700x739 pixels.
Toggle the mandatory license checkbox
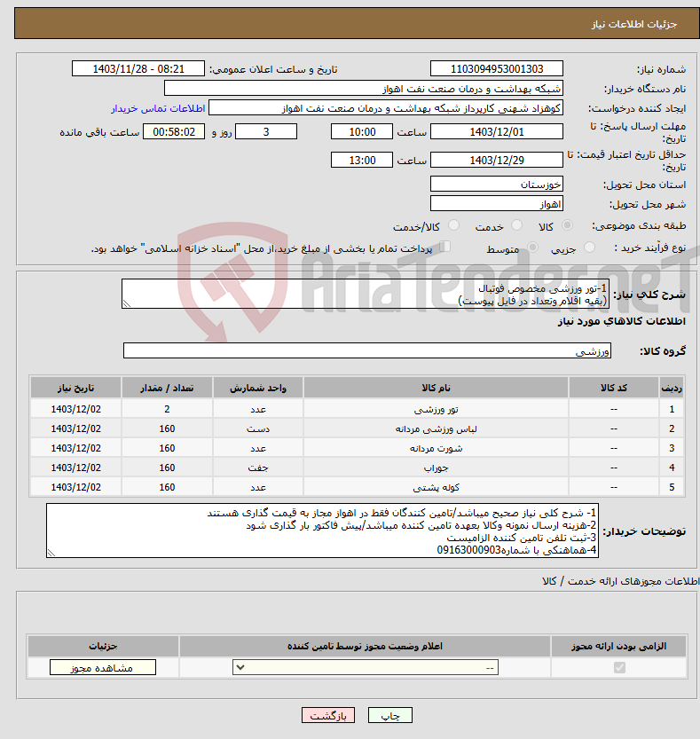pos(619,667)
